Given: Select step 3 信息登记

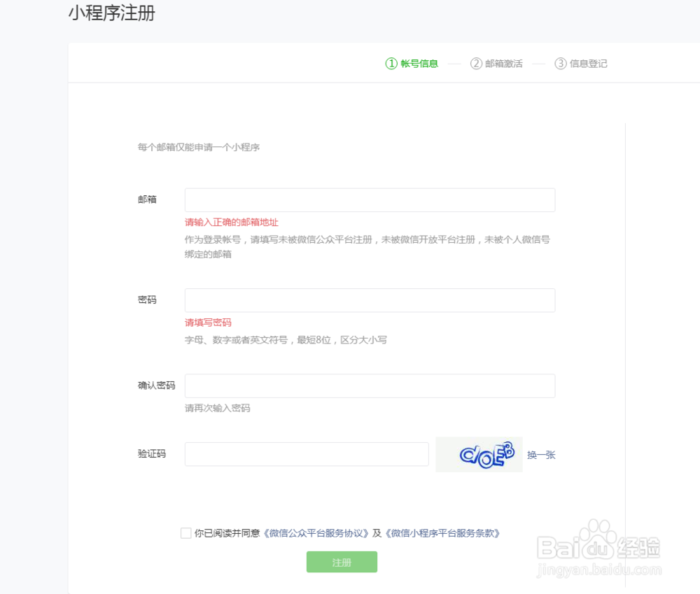Looking at the screenshot, I should pos(581,64).
